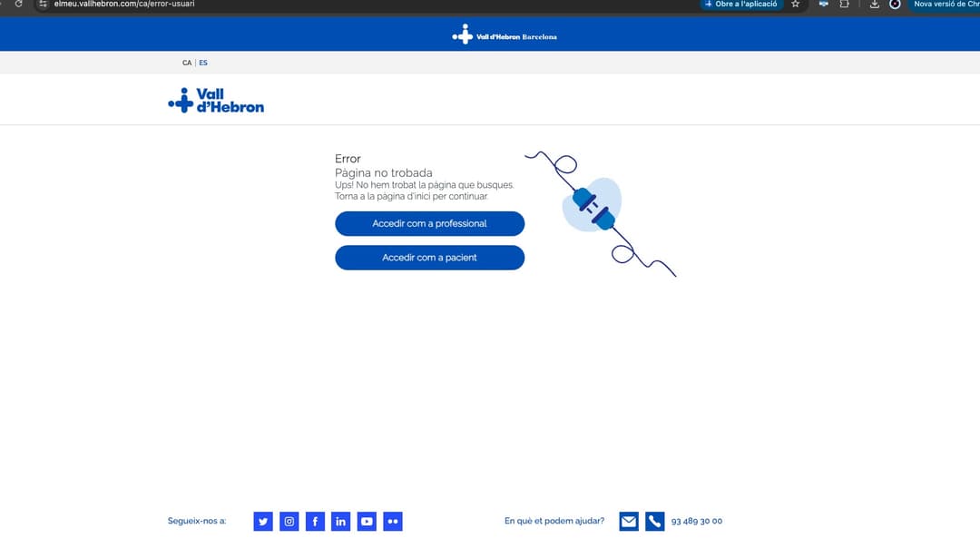Click Accedir com a pacient button
The height and width of the screenshot is (538, 980).
point(429,258)
